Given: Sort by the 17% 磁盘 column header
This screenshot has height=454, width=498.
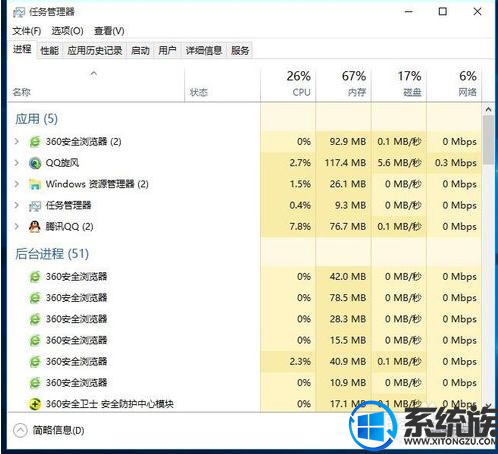Looking at the screenshot, I should coord(399,84).
